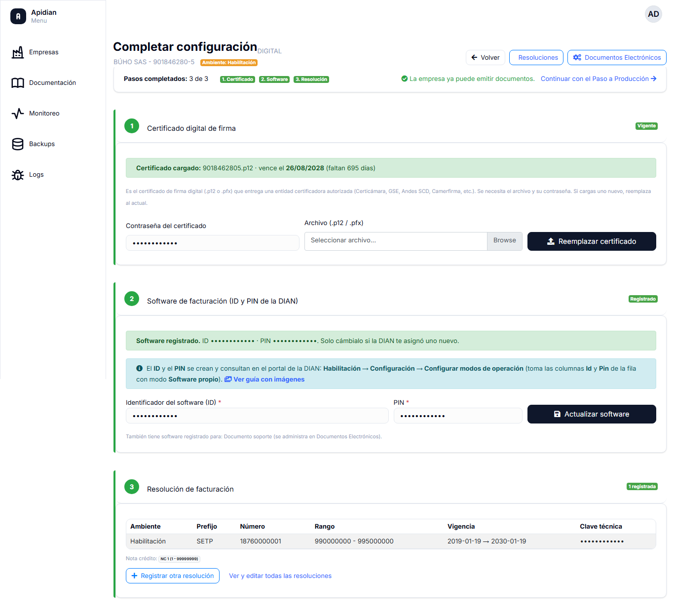Click the 1 registrada badge

(x=642, y=487)
